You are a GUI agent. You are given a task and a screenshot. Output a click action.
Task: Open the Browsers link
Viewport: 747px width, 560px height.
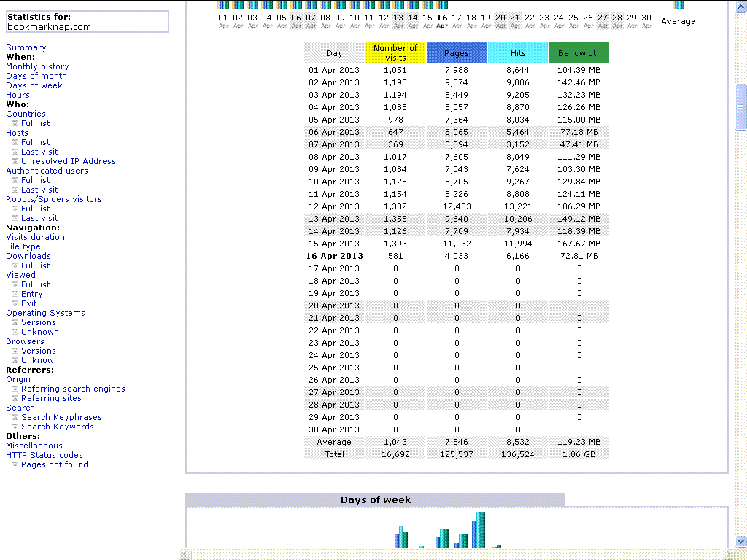(25, 341)
